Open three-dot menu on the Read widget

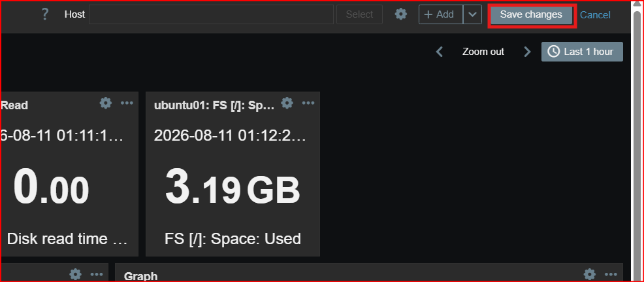pyautogui.click(x=127, y=103)
